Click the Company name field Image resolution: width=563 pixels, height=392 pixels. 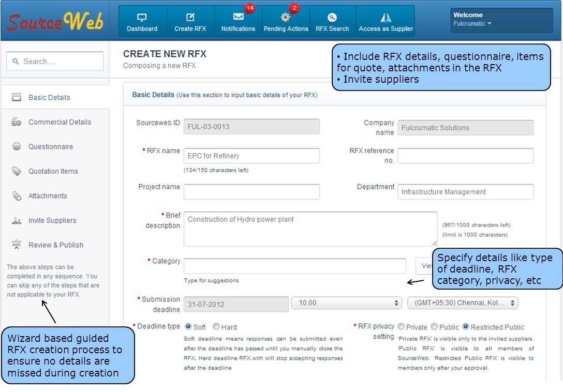tap(465, 128)
